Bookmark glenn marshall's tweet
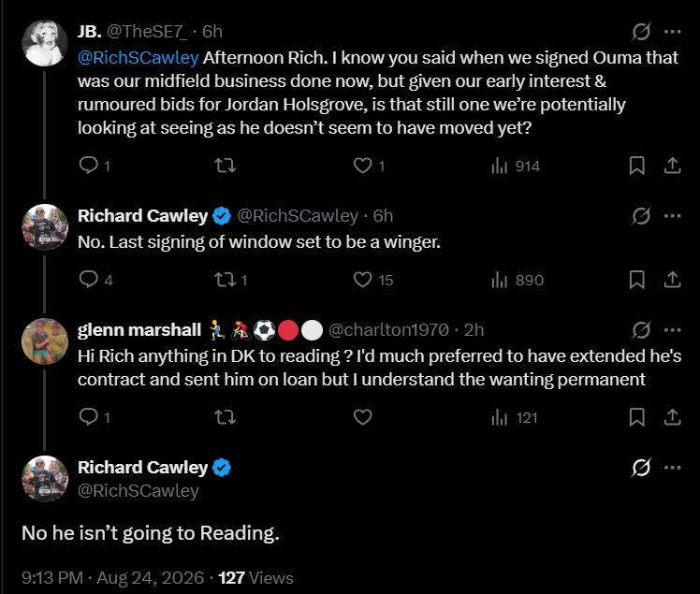The height and width of the screenshot is (594, 700). [x=636, y=417]
